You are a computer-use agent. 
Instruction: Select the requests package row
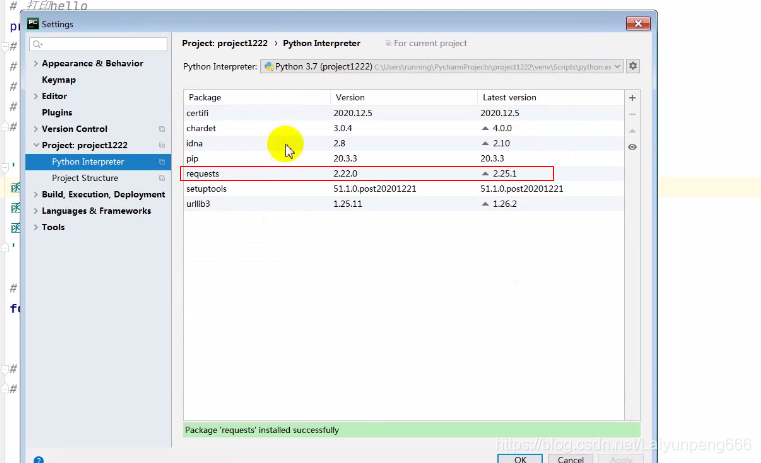(x=404, y=174)
